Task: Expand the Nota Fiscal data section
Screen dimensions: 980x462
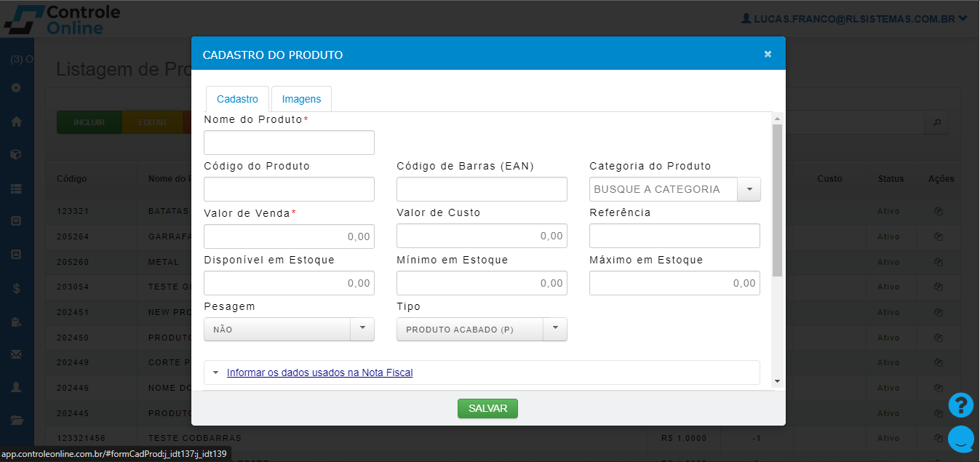Action: pyautogui.click(x=319, y=373)
